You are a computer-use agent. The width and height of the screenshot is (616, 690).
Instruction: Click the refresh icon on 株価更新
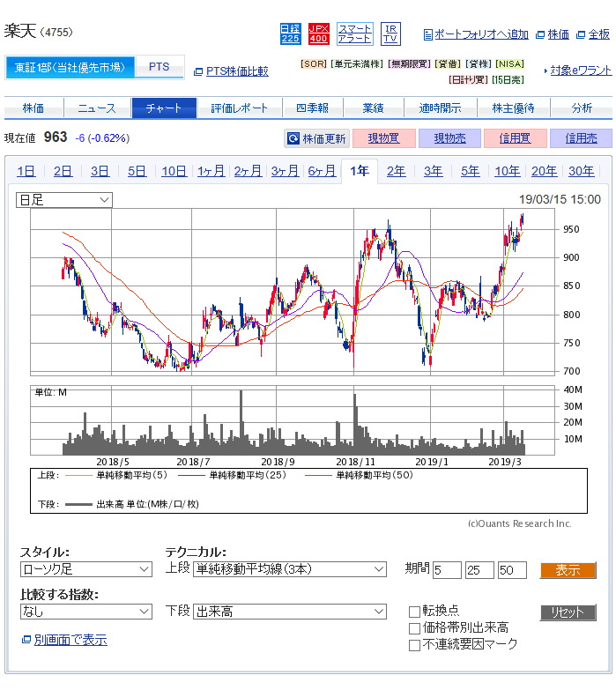(293, 138)
